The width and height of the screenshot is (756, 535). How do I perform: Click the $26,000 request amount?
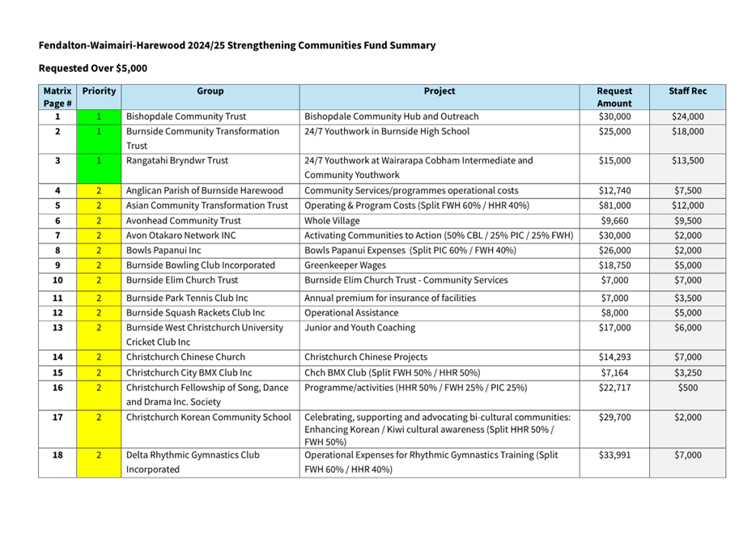tap(614, 251)
